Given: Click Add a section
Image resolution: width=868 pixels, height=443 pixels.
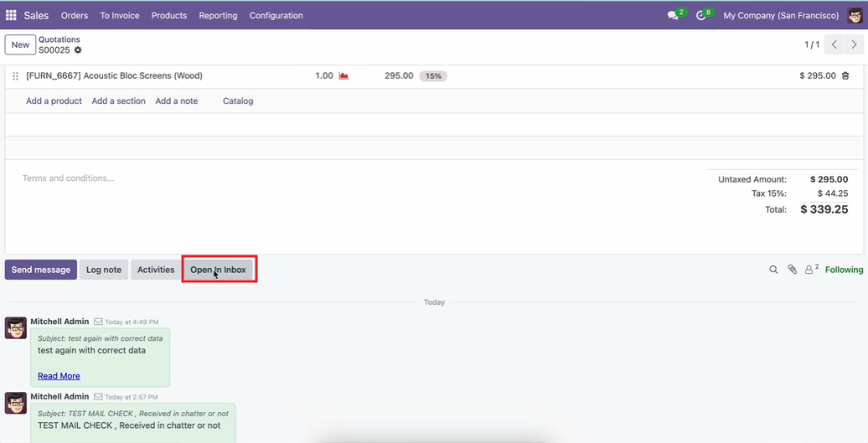Looking at the screenshot, I should point(118,101).
